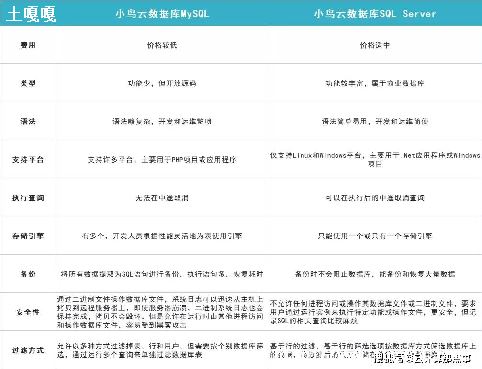This screenshot has height=369, width=482.
Task: Select the 小鸟云数据库SQL Server column header
Action: (x=374, y=14)
